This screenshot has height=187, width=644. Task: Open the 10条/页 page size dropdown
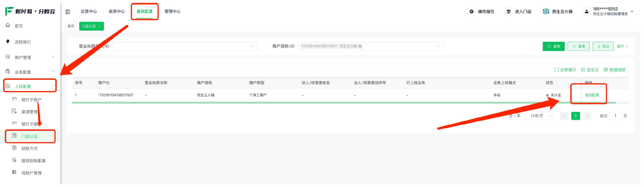click(x=539, y=116)
